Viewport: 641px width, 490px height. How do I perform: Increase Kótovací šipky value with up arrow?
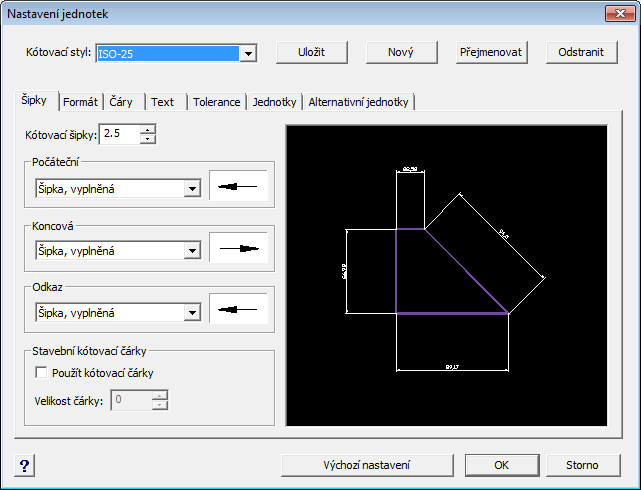coord(148,130)
